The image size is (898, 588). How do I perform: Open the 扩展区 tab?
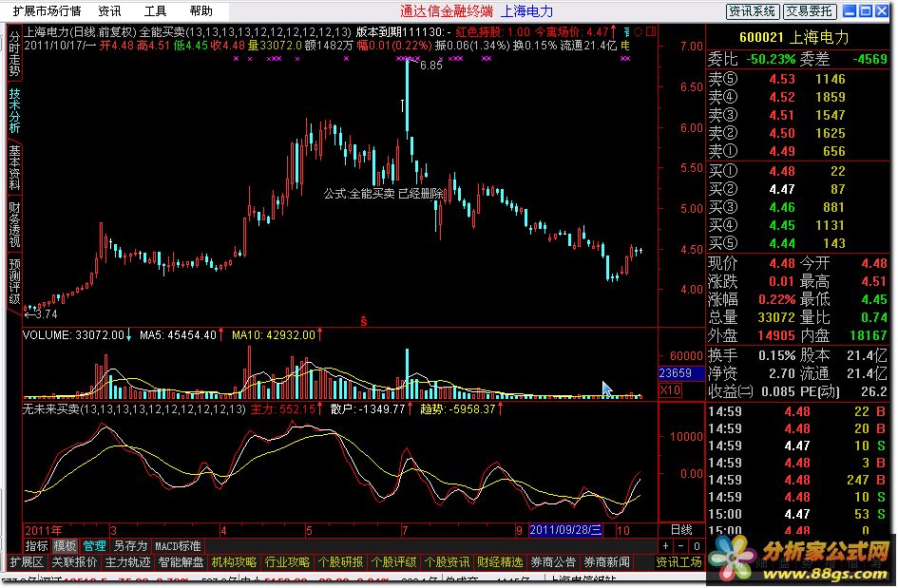[27, 562]
